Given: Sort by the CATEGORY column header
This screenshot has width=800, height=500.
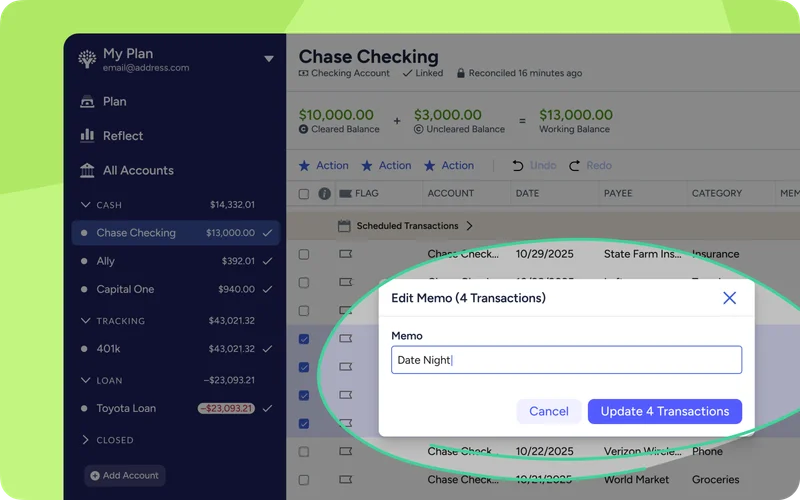Looking at the screenshot, I should tap(716, 193).
